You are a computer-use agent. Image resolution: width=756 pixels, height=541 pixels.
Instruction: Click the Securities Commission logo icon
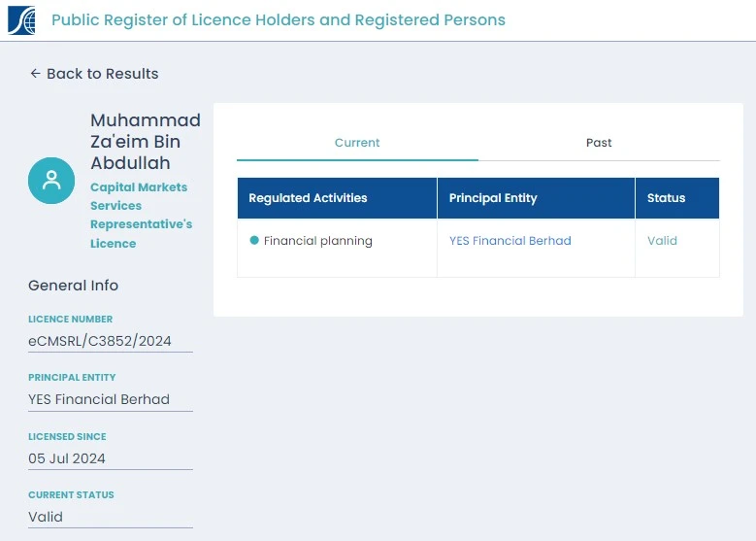[21, 20]
